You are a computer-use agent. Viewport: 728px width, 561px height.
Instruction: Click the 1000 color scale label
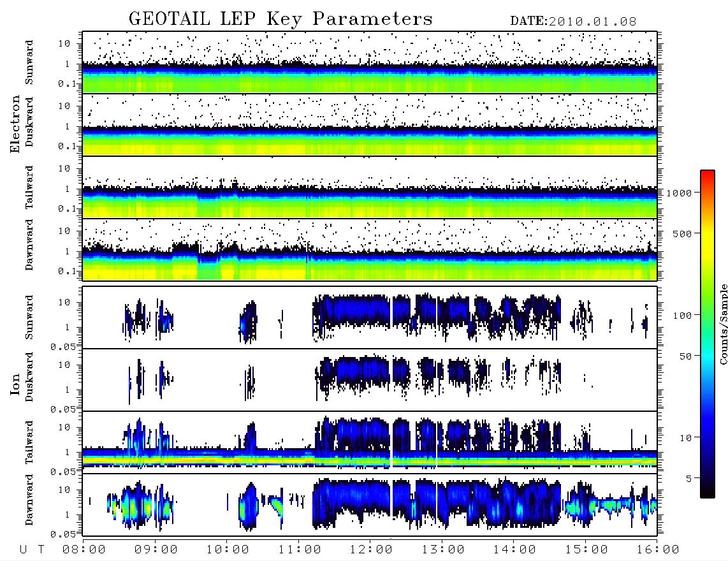[x=680, y=193]
